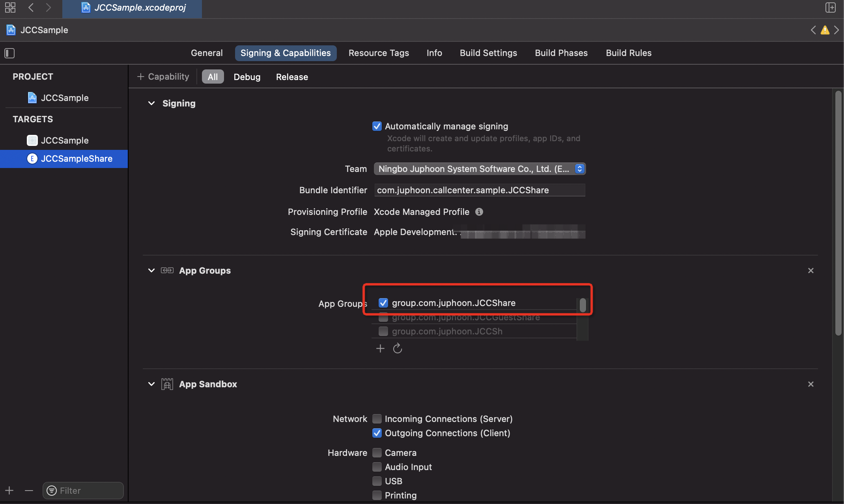844x504 pixels.
Task: Click the provisioning profile info icon
Action: click(x=479, y=212)
